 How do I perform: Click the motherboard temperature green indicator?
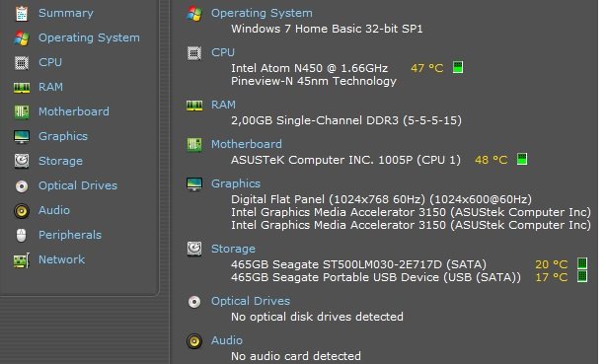[522, 159]
